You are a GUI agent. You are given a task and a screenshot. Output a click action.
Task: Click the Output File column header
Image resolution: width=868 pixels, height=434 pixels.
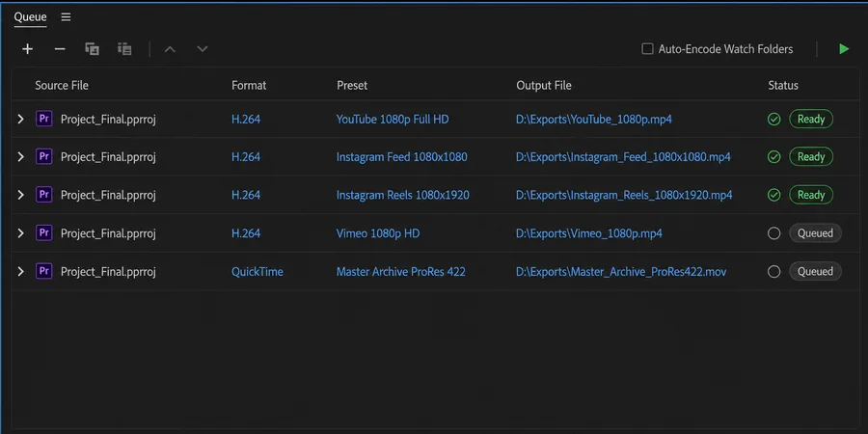[544, 85]
